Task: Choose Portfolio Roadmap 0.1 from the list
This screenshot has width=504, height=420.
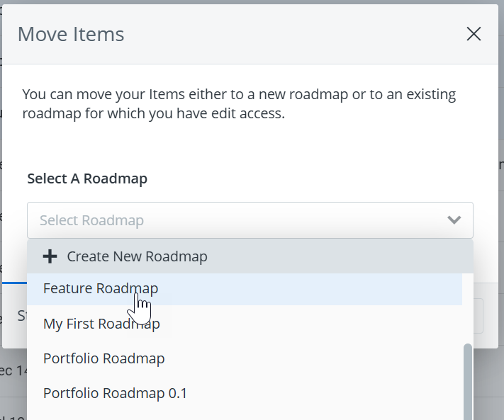Action: (x=115, y=392)
